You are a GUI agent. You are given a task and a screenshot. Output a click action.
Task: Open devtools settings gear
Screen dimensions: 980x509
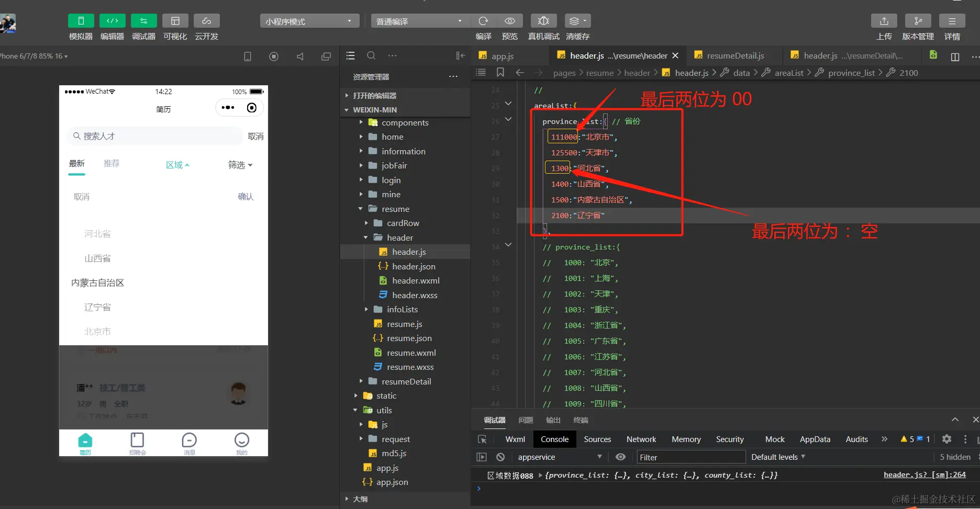[946, 439]
